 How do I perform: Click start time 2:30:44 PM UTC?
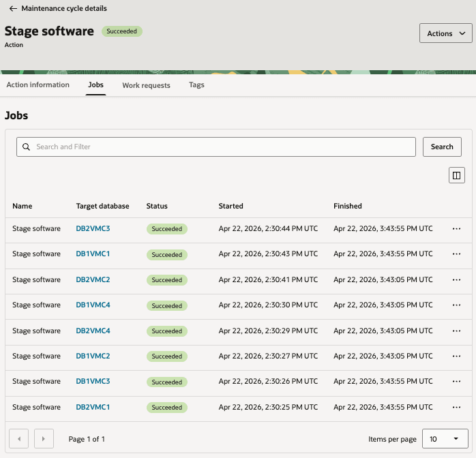(268, 228)
